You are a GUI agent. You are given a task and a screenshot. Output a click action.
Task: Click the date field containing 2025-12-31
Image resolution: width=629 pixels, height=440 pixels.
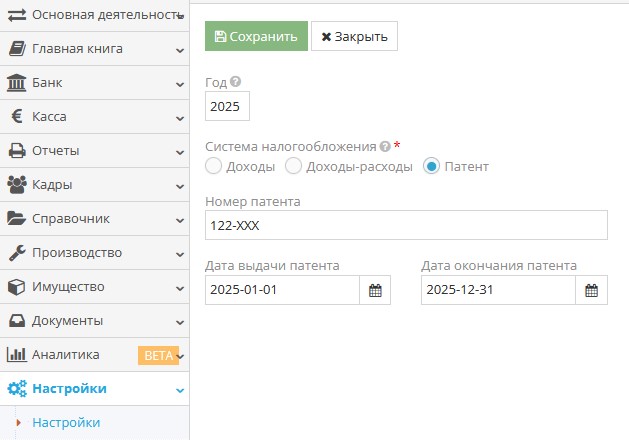pos(498,290)
